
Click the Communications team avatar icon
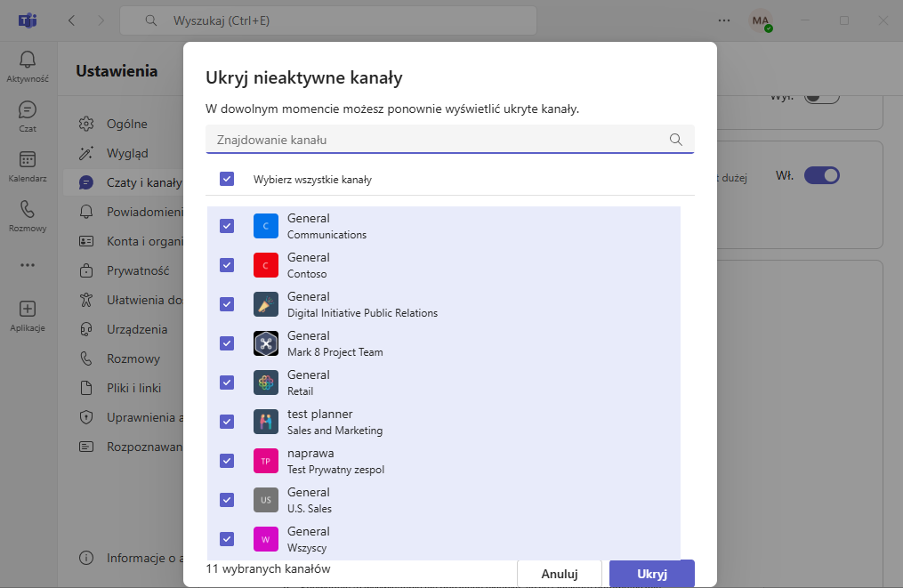coord(265,226)
